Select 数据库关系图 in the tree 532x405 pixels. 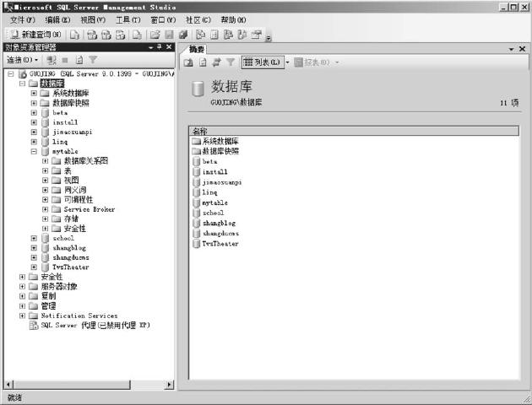tap(86, 160)
